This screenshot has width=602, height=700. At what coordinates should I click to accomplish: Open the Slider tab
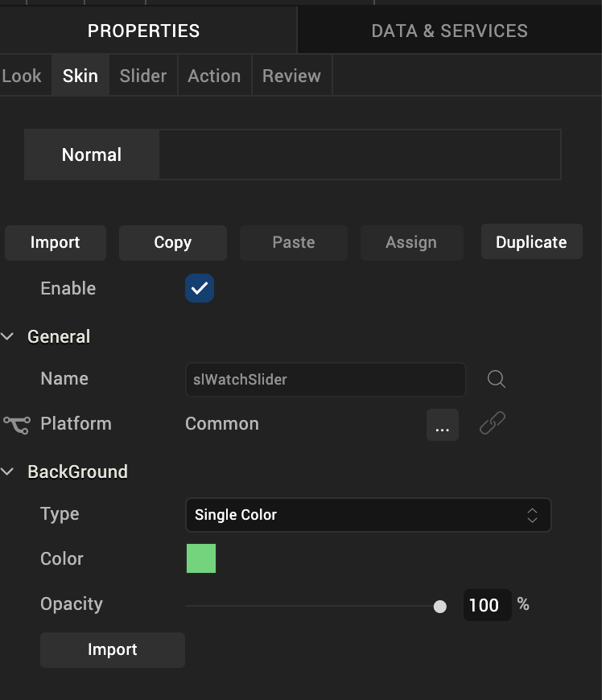(x=143, y=76)
